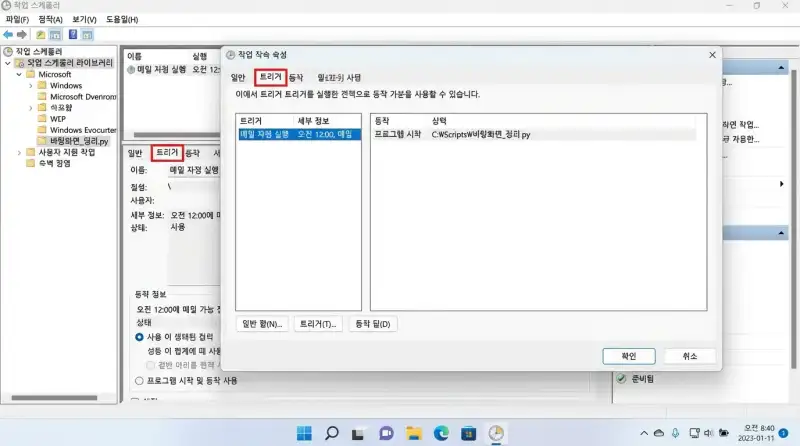Screen dimensions: 800x446
Task: Open the 파일(F) menu
Action: coord(19,19)
